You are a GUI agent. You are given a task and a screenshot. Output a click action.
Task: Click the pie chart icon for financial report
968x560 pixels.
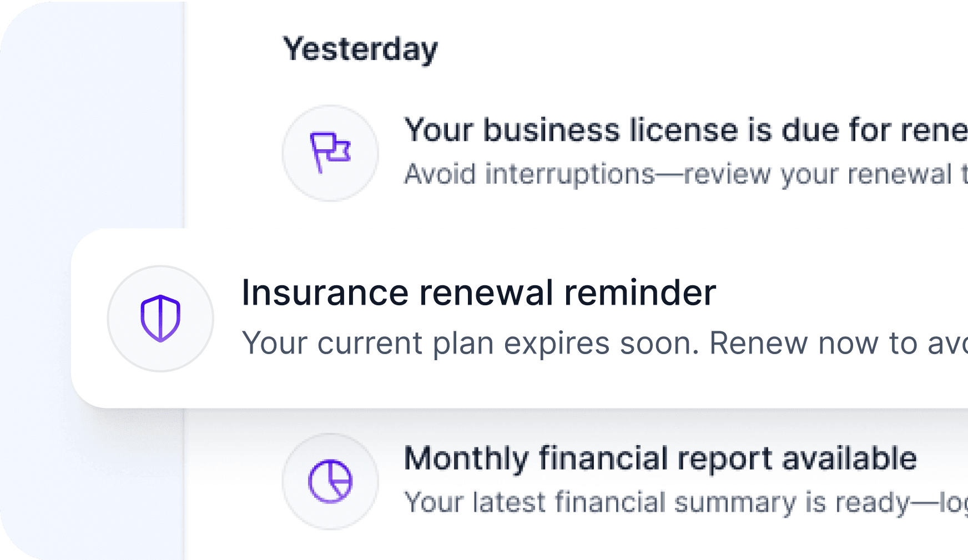(x=330, y=481)
